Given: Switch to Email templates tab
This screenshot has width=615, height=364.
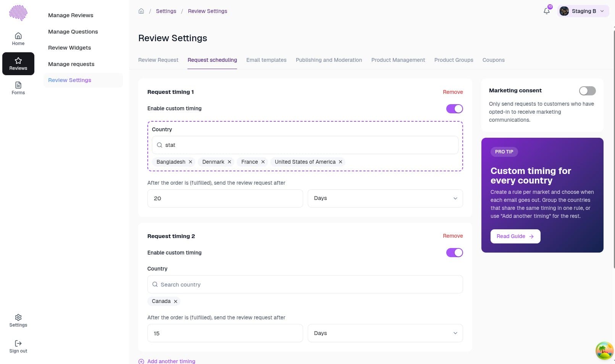Looking at the screenshot, I should [266, 60].
